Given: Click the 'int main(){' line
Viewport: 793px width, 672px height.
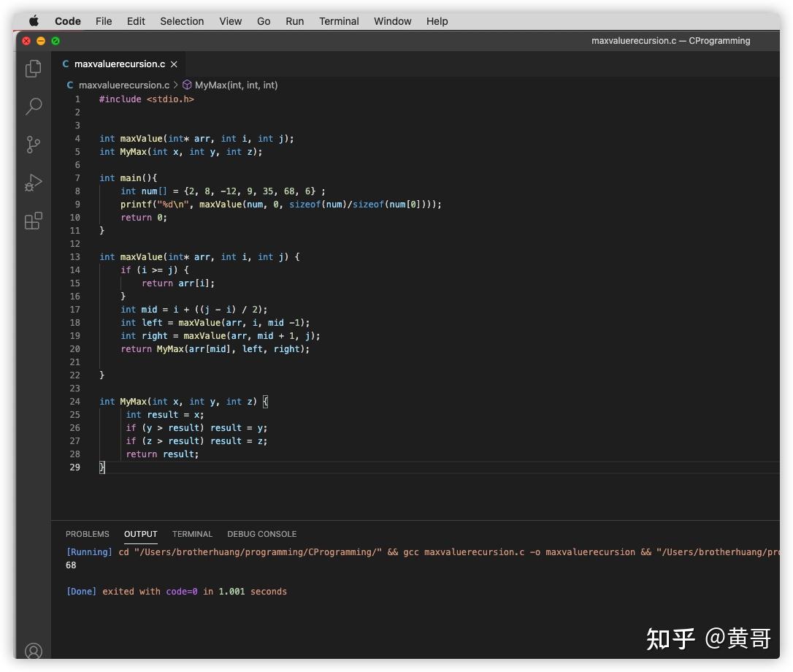Looking at the screenshot, I should click(129, 178).
